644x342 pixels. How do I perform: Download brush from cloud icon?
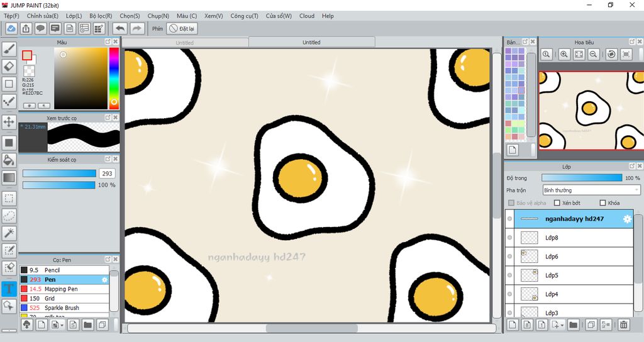(x=26, y=325)
